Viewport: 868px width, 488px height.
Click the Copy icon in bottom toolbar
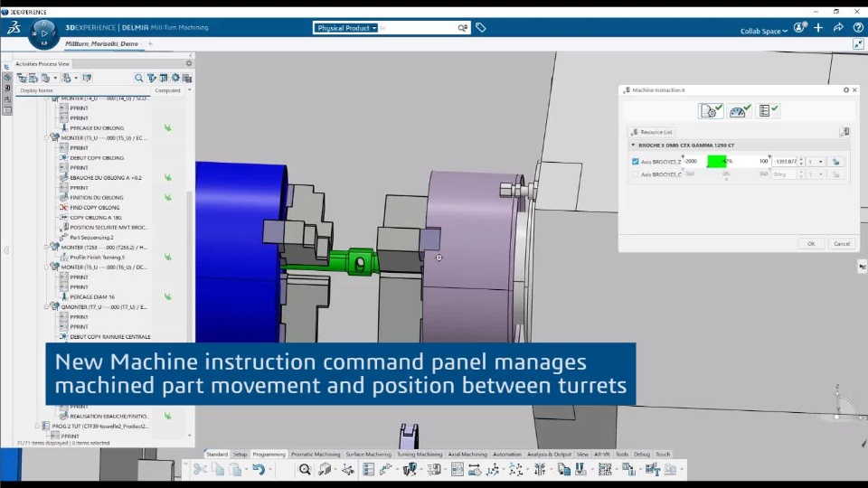pos(218,470)
